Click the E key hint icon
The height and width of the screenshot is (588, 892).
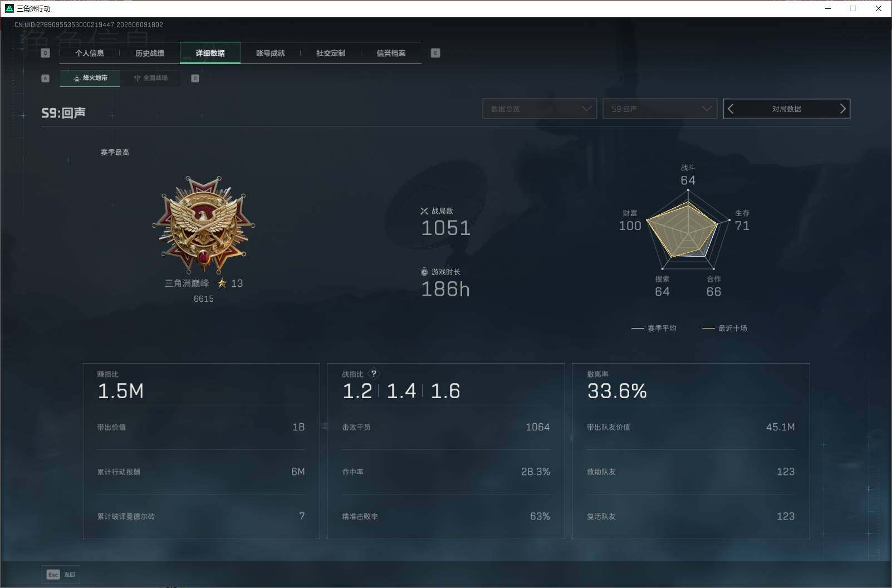coord(435,53)
